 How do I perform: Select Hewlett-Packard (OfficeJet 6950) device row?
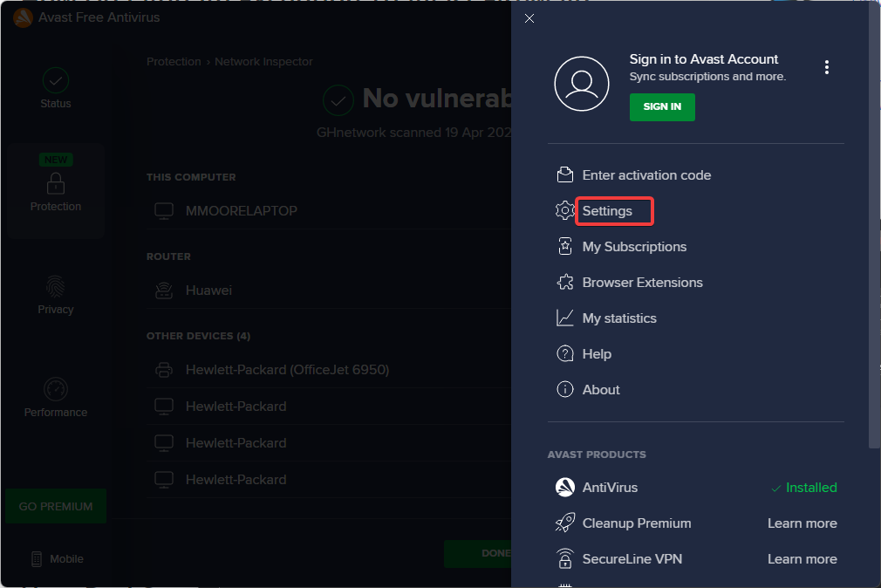pyautogui.click(x=329, y=370)
